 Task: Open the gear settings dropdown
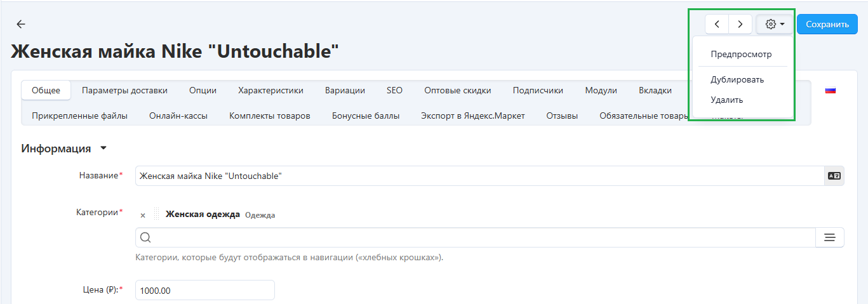pos(775,24)
